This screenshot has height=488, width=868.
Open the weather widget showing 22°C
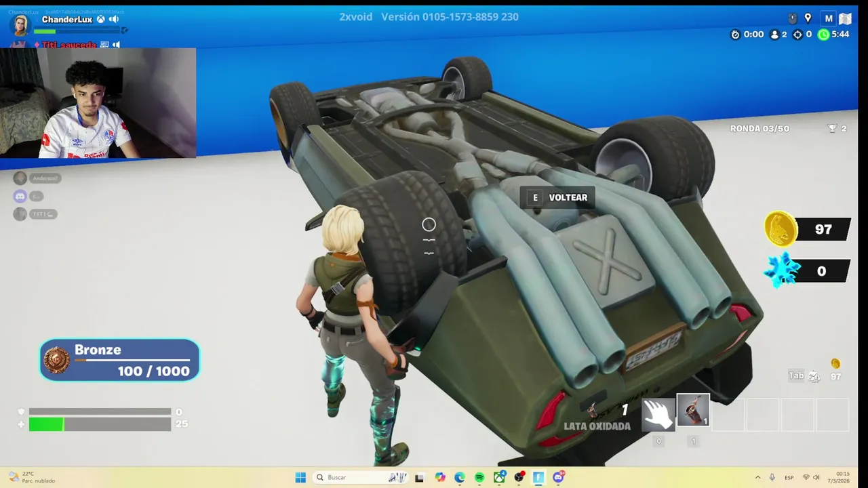(31, 477)
